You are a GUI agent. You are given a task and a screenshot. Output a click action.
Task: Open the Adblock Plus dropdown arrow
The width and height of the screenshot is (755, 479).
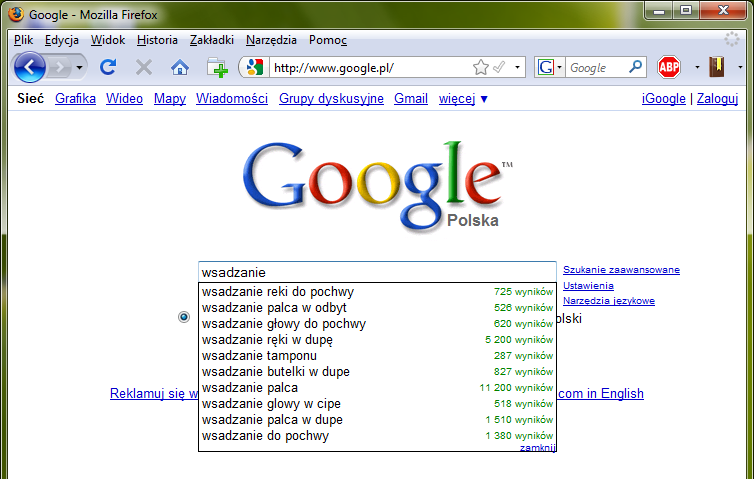coord(697,67)
